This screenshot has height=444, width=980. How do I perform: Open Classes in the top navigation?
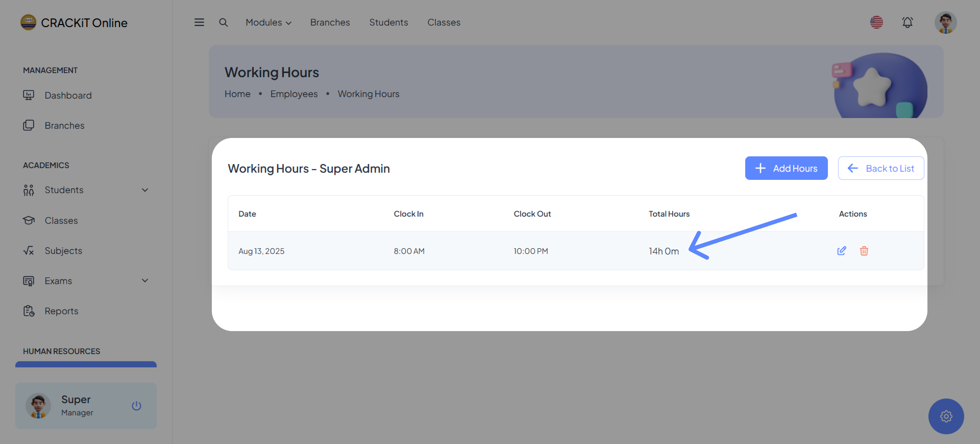pos(444,22)
